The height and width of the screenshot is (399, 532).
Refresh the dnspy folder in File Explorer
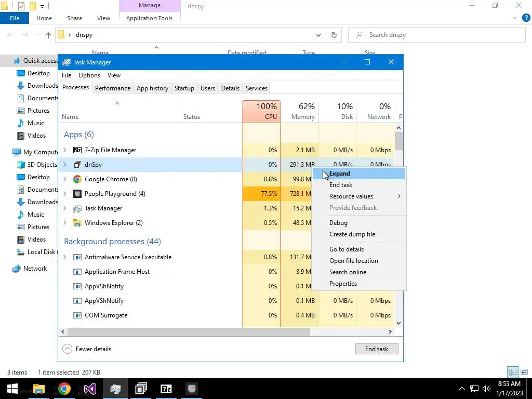pos(334,35)
